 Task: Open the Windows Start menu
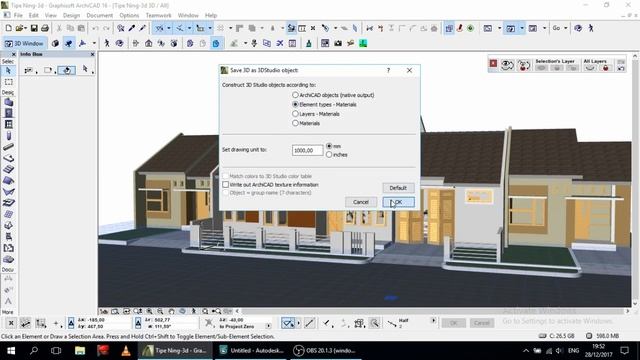[x=11, y=351]
